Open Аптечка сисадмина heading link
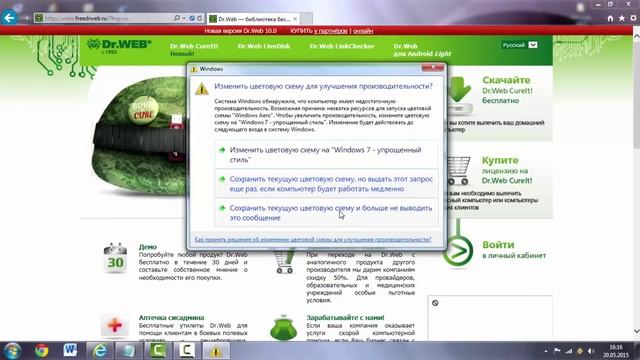Image resolution: width=640 pixels, height=360 pixels. (x=171, y=318)
